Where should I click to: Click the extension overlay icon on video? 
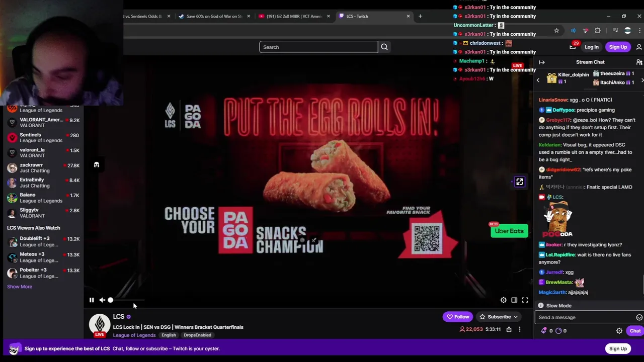pos(520,182)
